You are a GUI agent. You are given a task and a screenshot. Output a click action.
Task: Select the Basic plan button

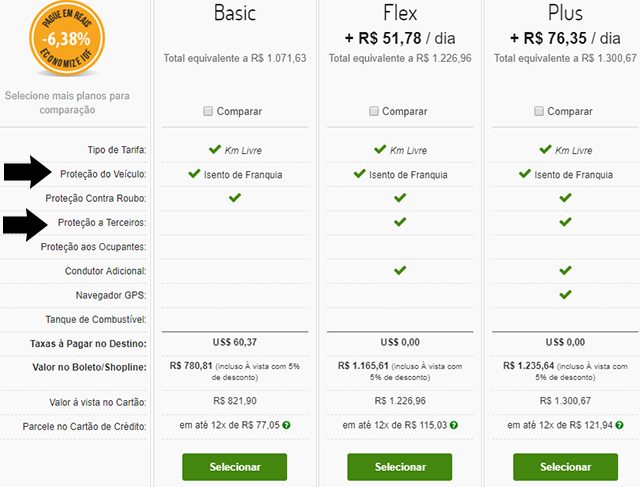(x=235, y=467)
